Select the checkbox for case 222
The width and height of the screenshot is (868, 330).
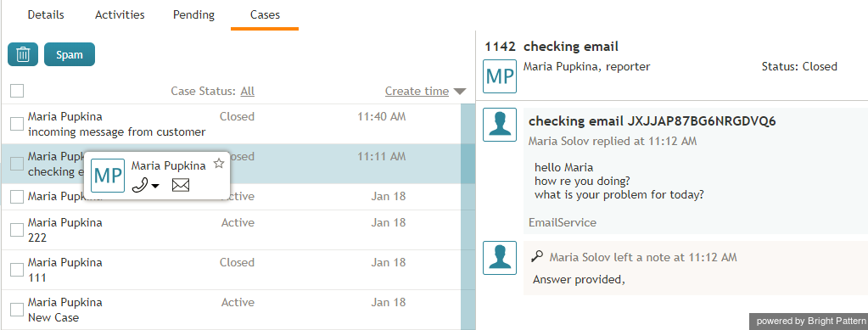pyautogui.click(x=17, y=230)
